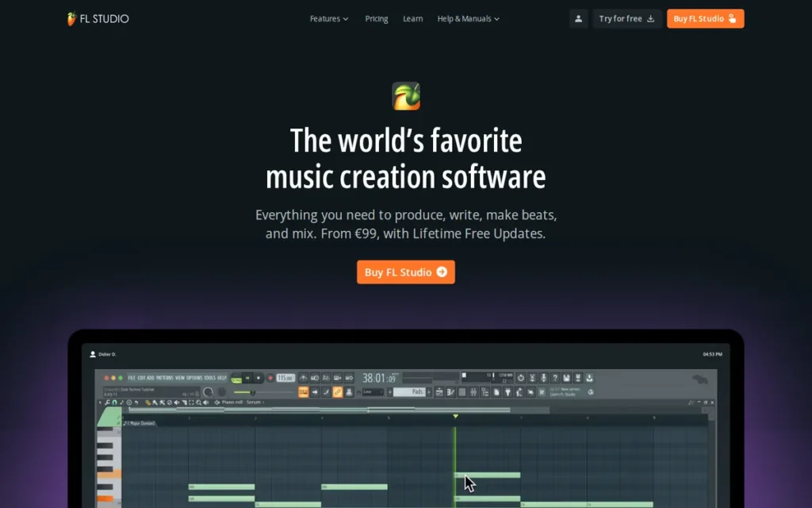The height and width of the screenshot is (508, 812).
Task: Expand the Features menu
Action: tap(329, 19)
